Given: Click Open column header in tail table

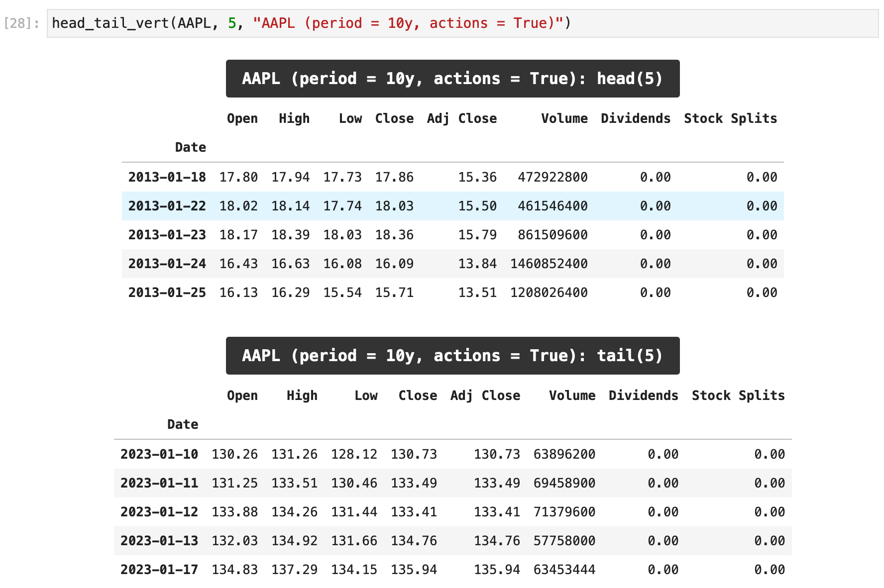Looking at the screenshot, I should click(242, 395).
